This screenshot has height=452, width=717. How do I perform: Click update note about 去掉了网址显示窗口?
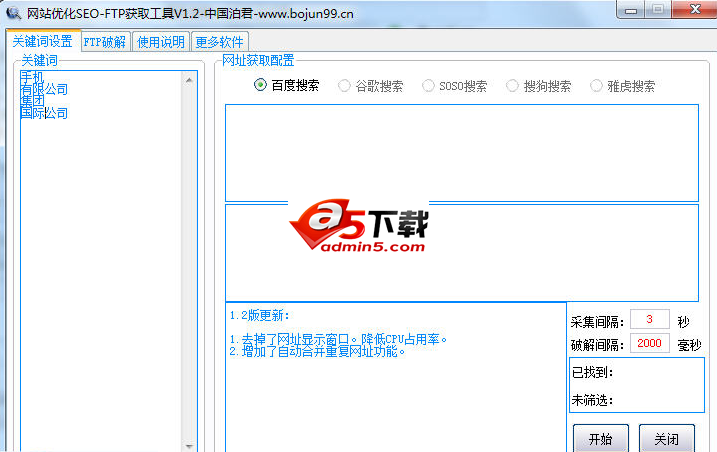point(338,339)
